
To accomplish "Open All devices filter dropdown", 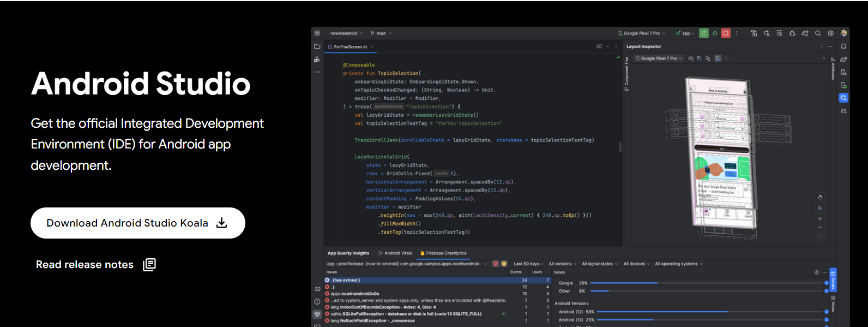I will coord(636,264).
